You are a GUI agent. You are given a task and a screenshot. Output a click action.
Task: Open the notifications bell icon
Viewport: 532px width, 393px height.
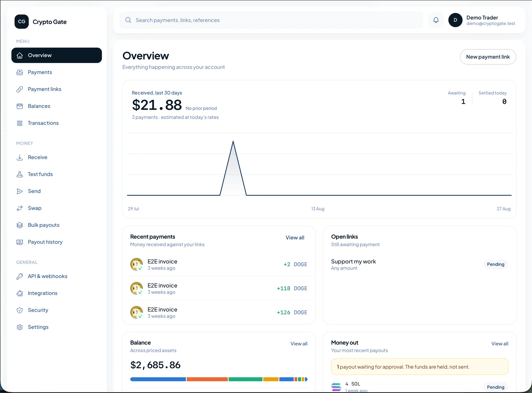[436, 20]
